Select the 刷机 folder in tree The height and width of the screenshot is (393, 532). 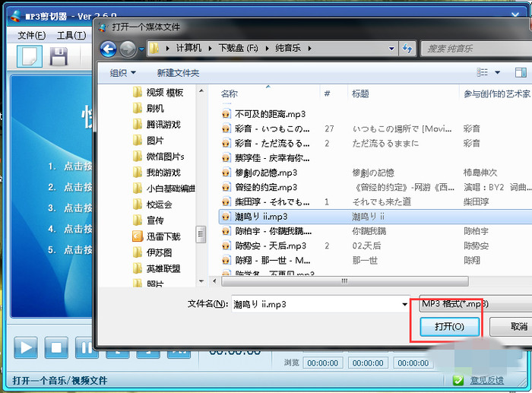coord(148,108)
